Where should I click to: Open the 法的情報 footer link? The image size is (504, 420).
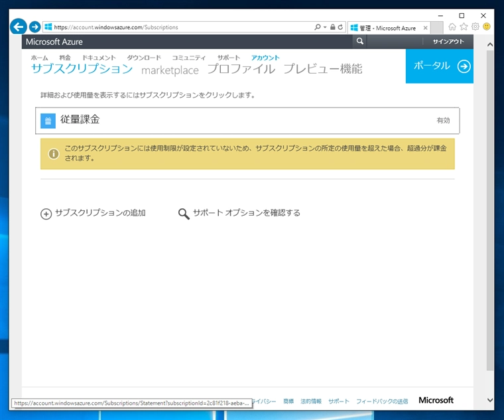point(311,401)
